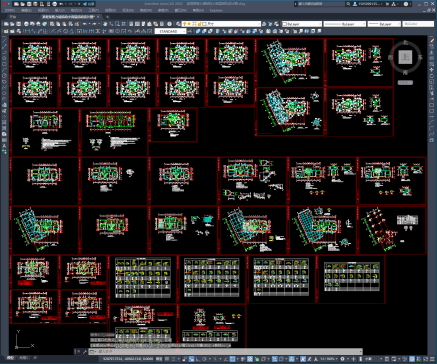
Task: Open the menu left of Express (Help)
Action: [x=198, y=10]
